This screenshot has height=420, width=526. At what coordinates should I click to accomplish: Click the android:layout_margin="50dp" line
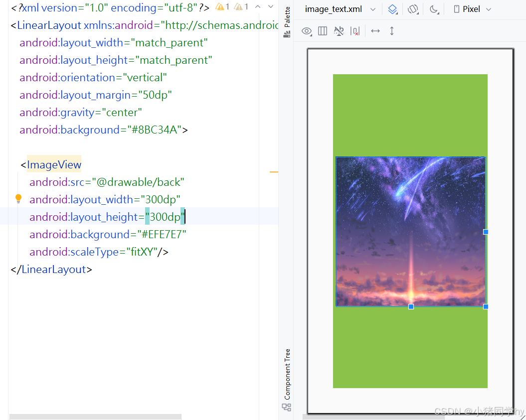tap(96, 95)
